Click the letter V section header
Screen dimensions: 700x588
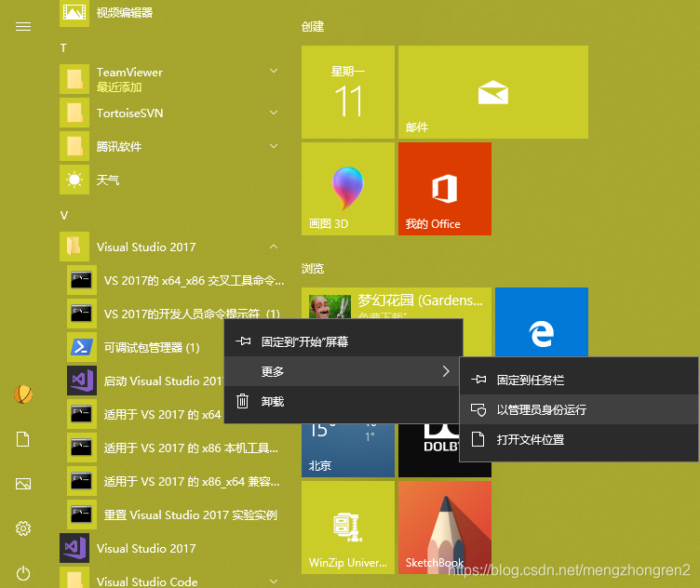(x=64, y=216)
